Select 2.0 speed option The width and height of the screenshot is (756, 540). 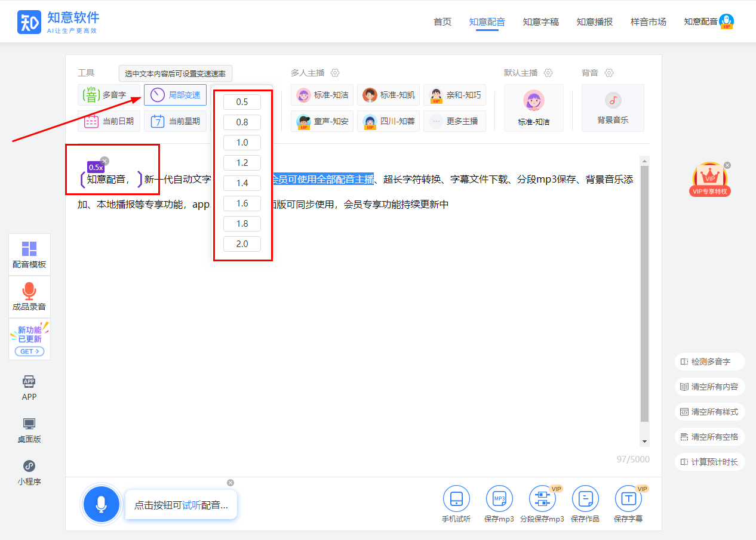click(242, 244)
